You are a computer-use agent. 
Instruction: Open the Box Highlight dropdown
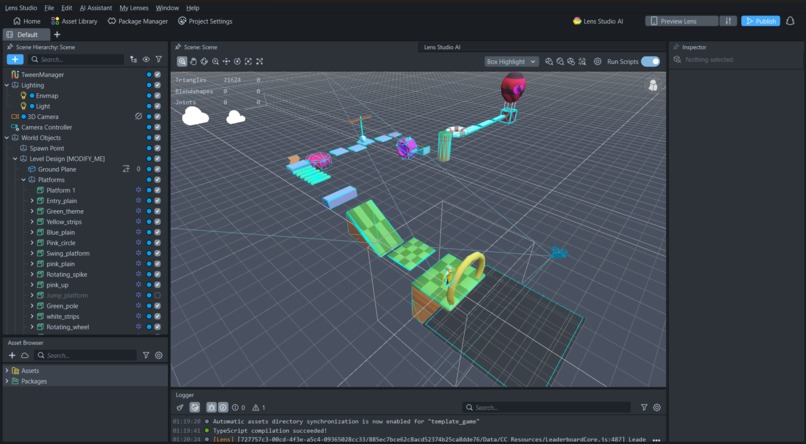pos(511,62)
